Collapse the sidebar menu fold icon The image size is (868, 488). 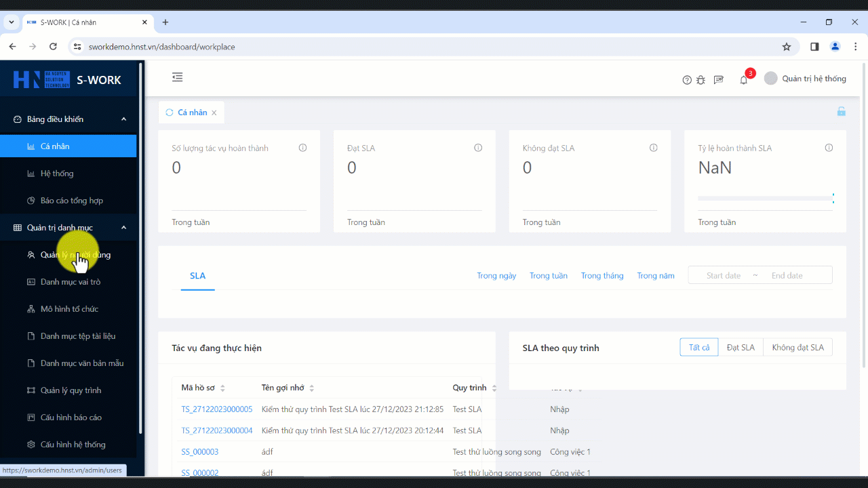(x=178, y=77)
